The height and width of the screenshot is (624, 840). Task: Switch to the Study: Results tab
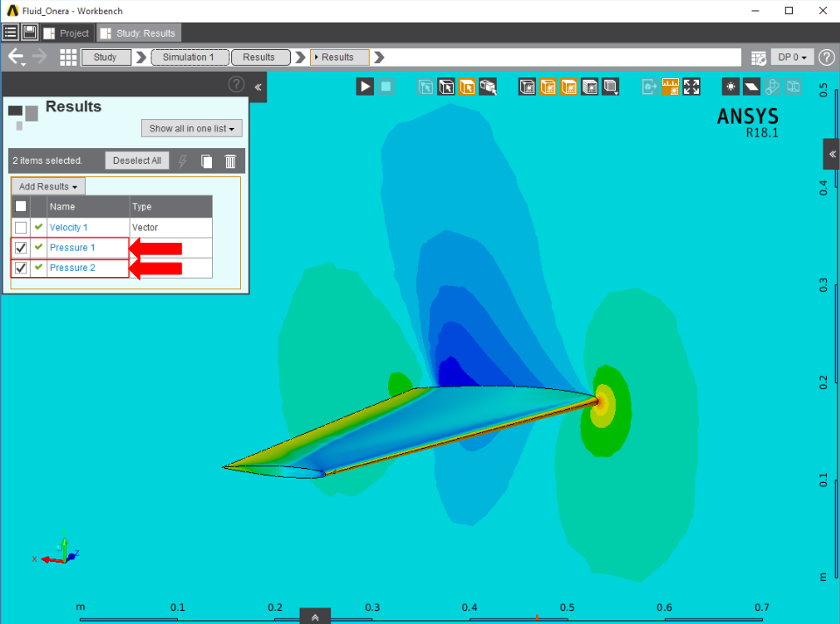pyautogui.click(x=138, y=33)
